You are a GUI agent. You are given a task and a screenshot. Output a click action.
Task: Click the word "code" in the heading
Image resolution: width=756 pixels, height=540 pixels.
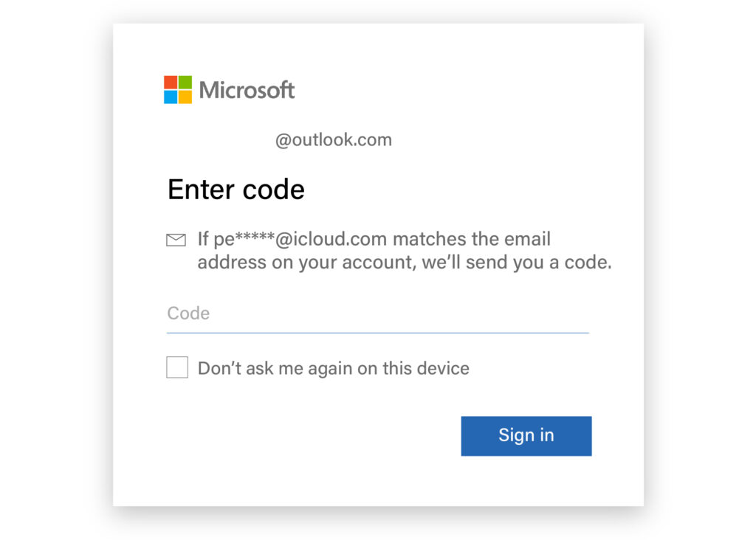274,190
